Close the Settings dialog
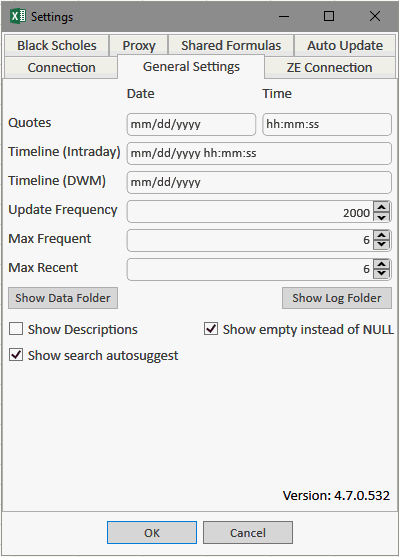The width and height of the screenshot is (399, 557). [x=375, y=16]
